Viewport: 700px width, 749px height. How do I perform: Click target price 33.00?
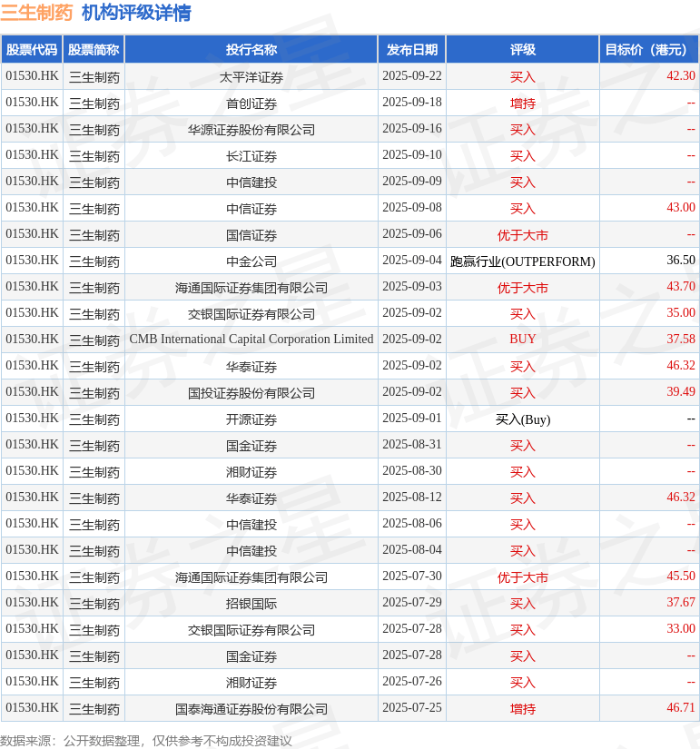(x=681, y=628)
